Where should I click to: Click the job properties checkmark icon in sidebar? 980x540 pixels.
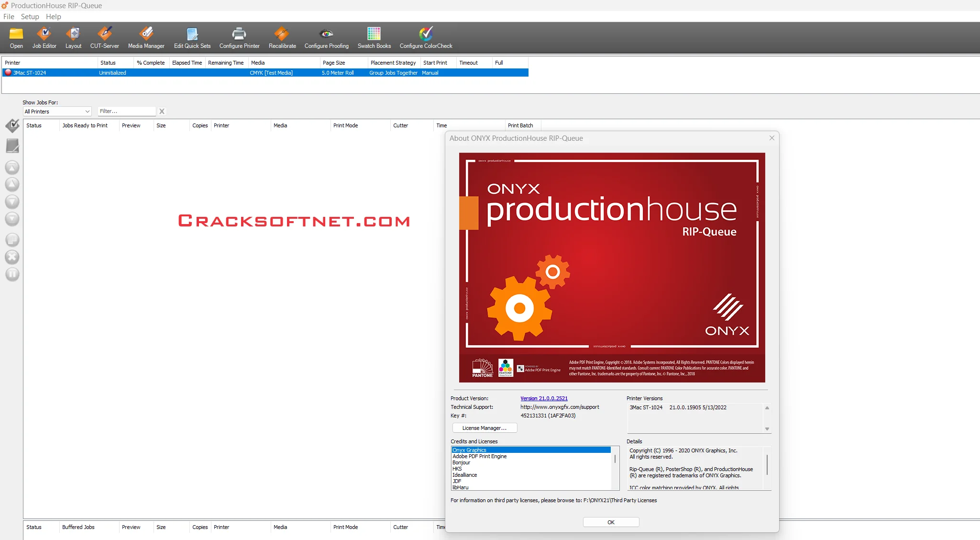click(x=12, y=126)
